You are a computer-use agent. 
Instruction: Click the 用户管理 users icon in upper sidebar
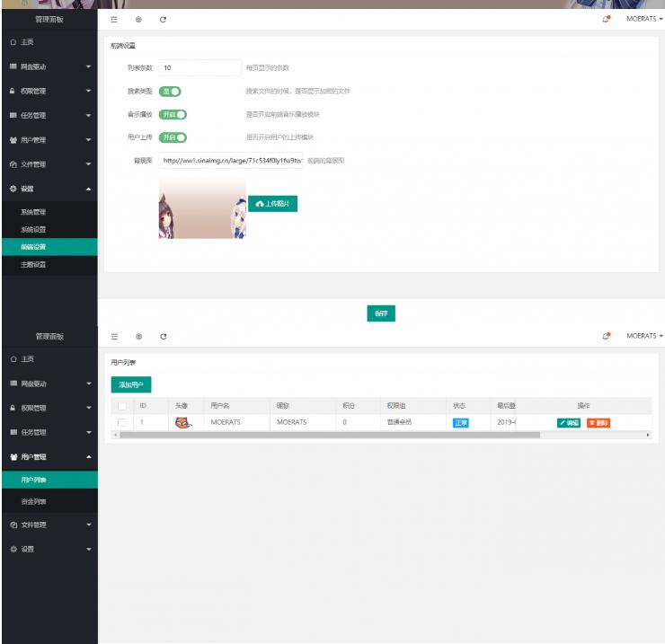click(13, 140)
